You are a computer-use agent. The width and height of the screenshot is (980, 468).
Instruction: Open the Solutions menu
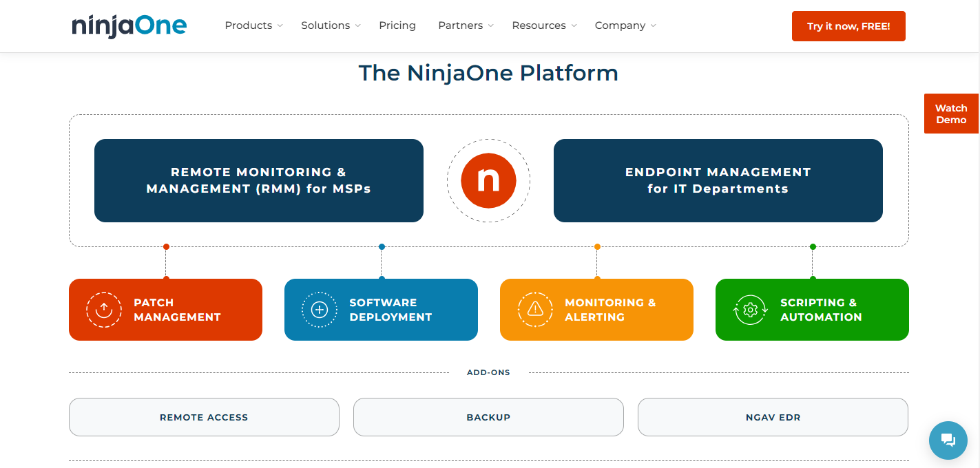click(326, 25)
